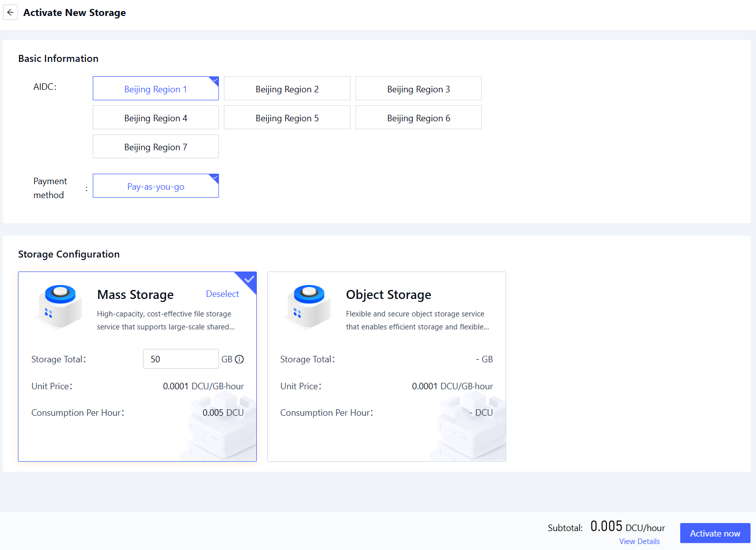Switch AIDC to Beijing Region 4

[x=156, y=118]
